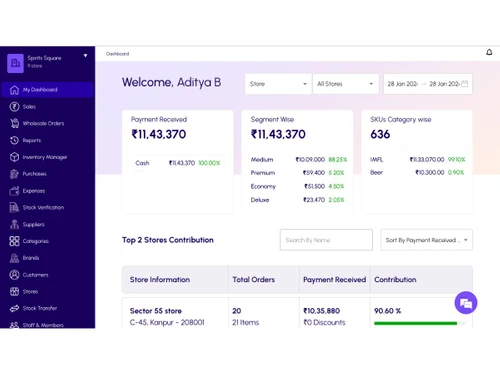Click the Purchases icon in sidebar
The width and height of the screenshot is (500, 375).
(14, 174)
